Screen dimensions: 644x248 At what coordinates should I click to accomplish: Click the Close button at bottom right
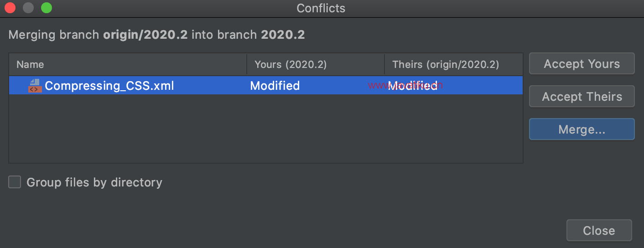tap(599, 231)
